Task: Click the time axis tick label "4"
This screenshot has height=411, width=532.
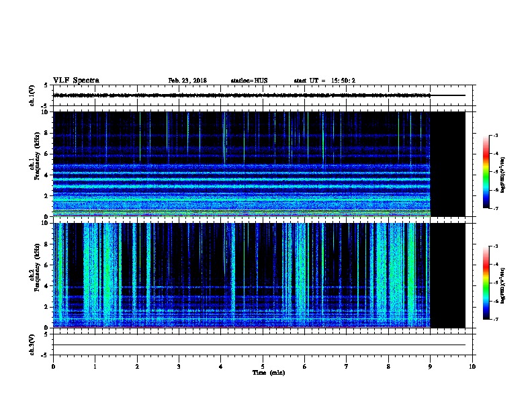Action: click(x=221, y=367)
